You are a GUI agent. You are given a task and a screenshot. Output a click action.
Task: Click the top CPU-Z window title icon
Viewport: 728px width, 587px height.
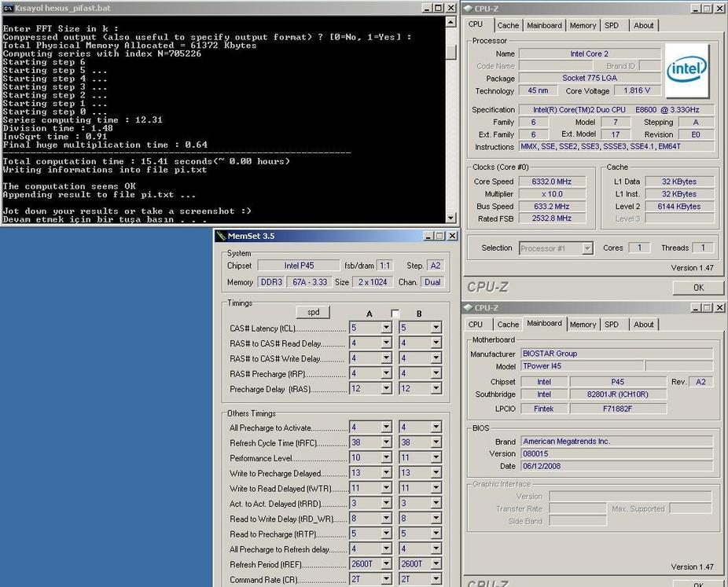pos(468,9)
